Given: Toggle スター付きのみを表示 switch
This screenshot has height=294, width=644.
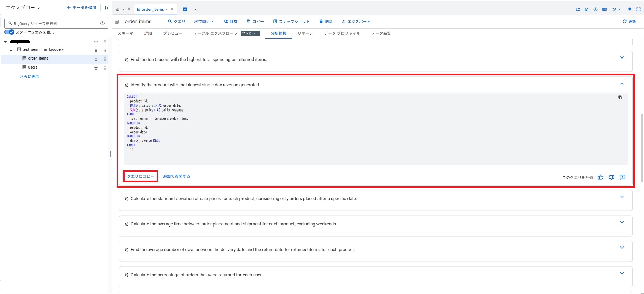Looking at the screenshot, I should 9,32.
